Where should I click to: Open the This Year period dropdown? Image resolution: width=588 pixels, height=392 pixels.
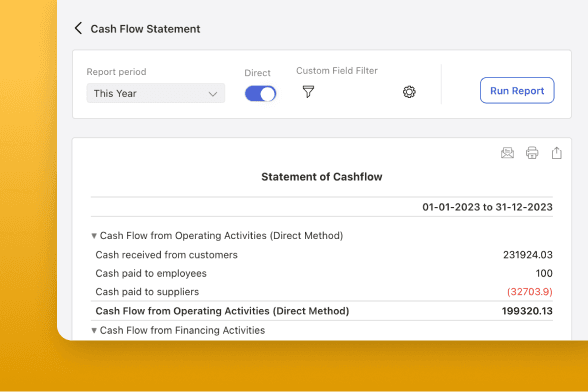pos(156,93)
